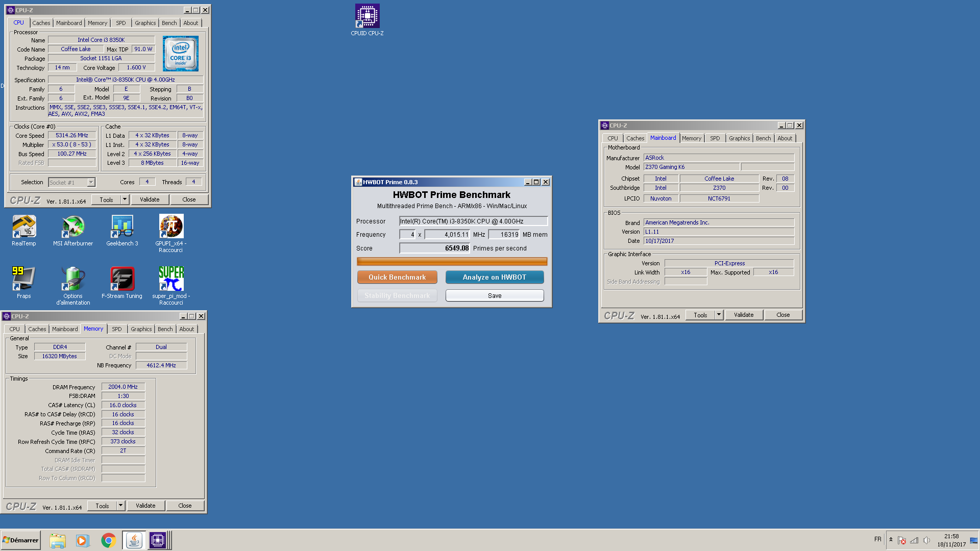Minimize the HWBOT Prime window
This screenshot has height=551, width=980.
pos(528,182)
